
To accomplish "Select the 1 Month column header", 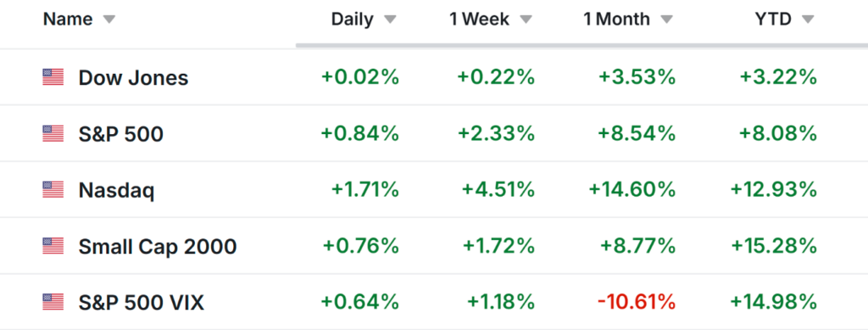I will pos(616,20).
